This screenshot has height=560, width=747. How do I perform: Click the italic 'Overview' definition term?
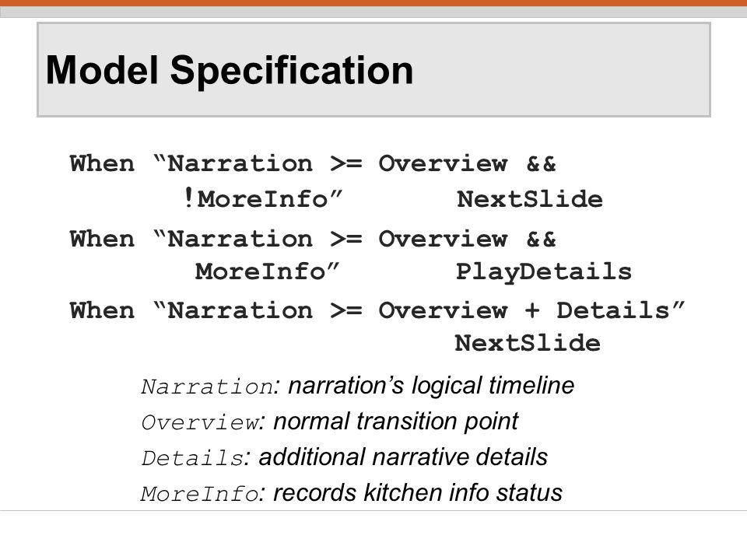pos(200,422)
